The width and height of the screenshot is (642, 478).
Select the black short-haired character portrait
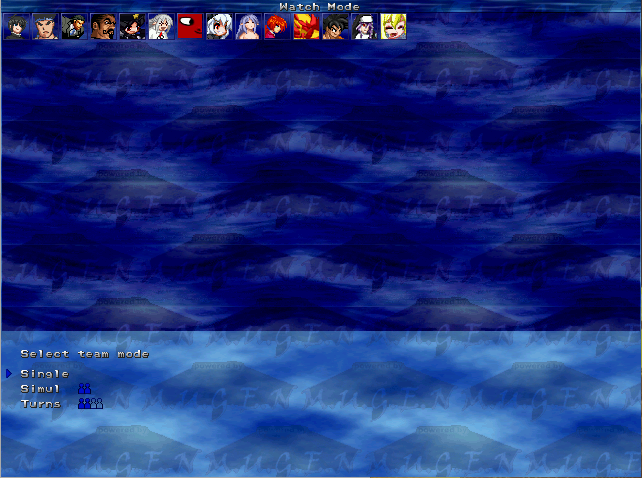16,27
